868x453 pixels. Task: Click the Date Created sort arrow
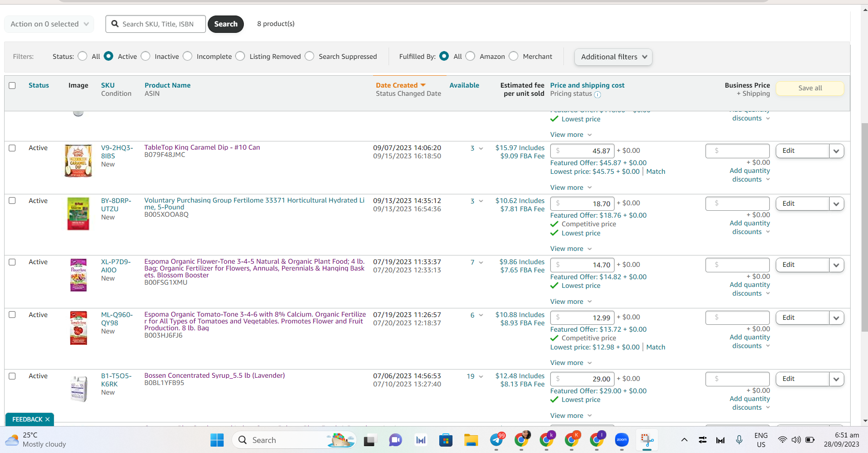pos(423,85)
